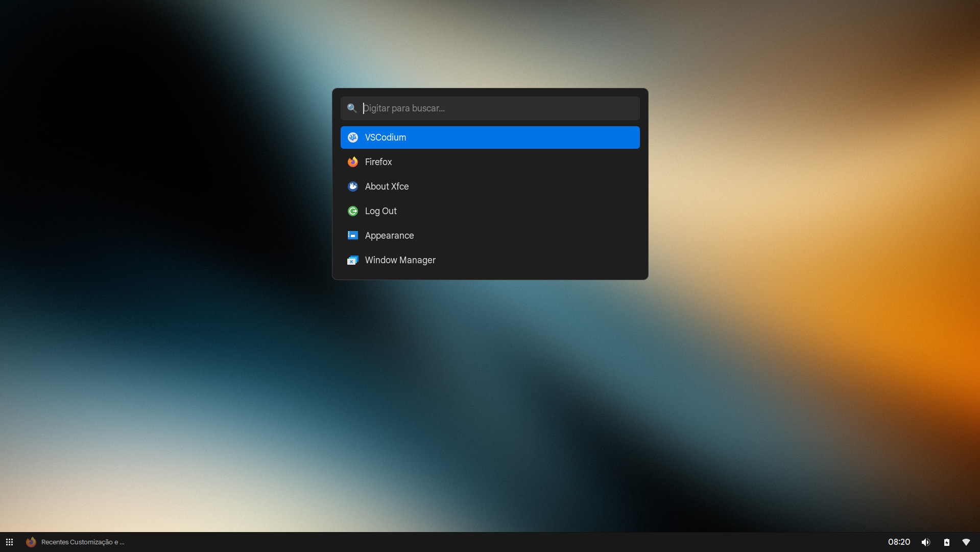This screenshot has height=552, width=980.
Task: Focus the 'Digitar para buscar...' search field
Action: 490,108
